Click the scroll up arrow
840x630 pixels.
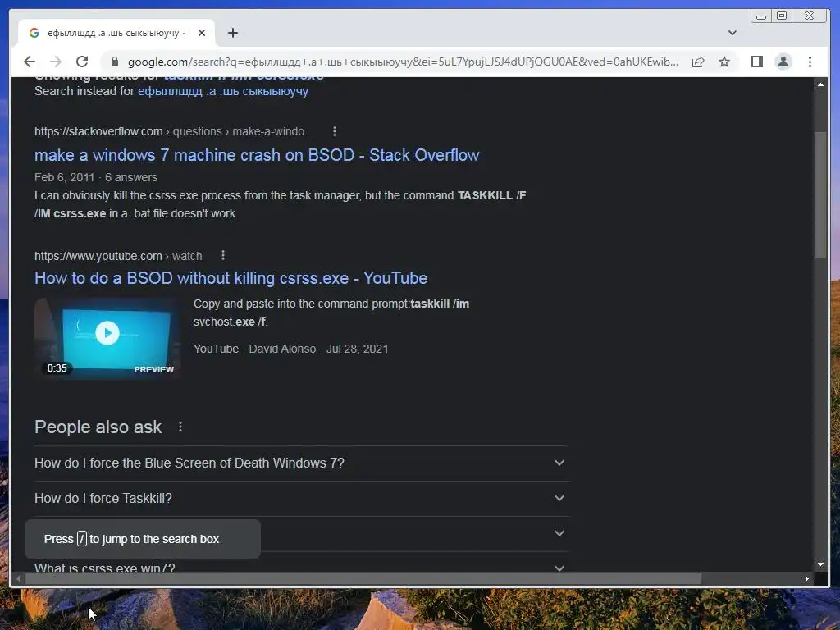click(820, 84)
